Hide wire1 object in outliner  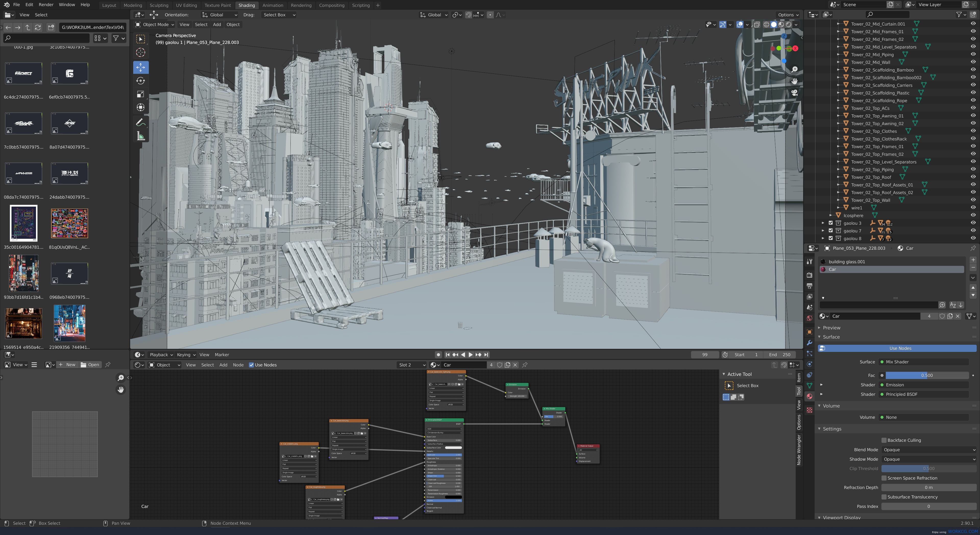coord(973,208)
